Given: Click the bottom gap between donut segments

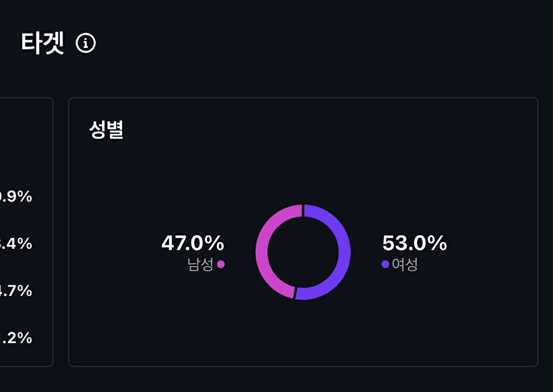Looking at the screenshot, I should 295,293.
